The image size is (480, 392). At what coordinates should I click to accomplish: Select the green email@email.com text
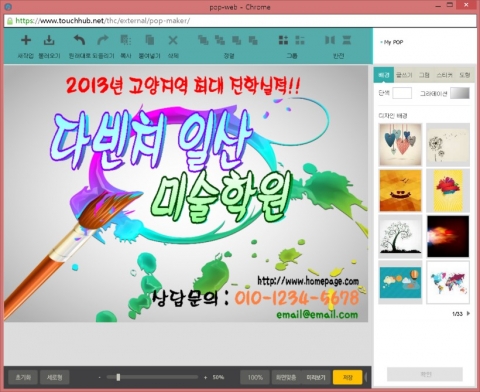(317, 314)
